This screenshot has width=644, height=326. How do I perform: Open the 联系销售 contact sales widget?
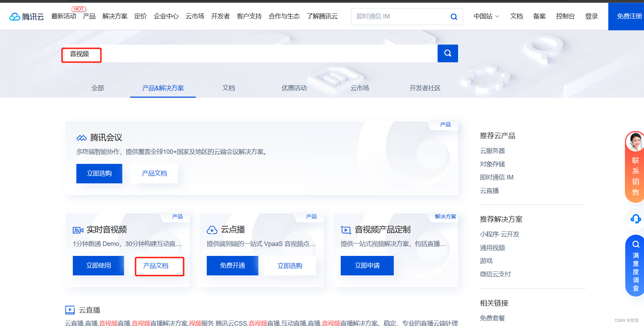(635, 167)
